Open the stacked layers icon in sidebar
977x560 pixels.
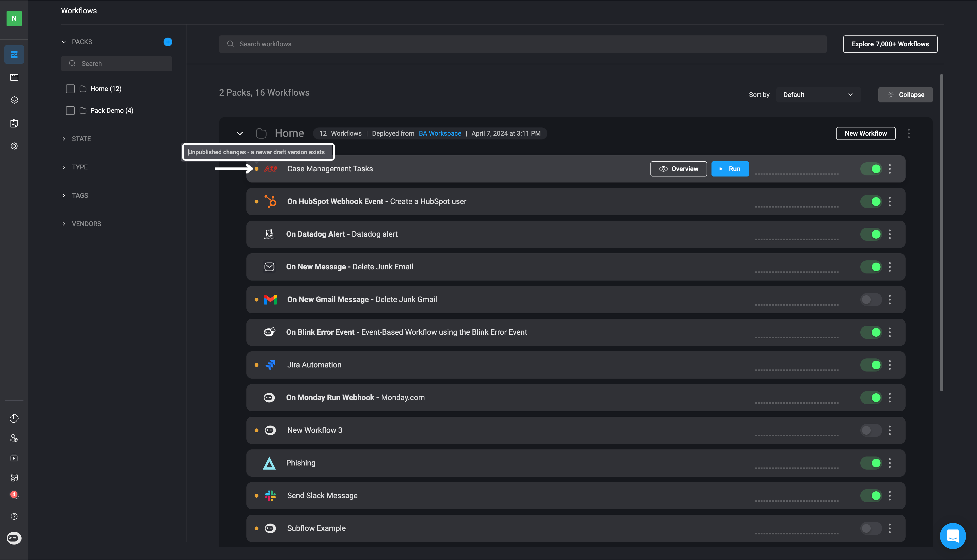point(14,100)
